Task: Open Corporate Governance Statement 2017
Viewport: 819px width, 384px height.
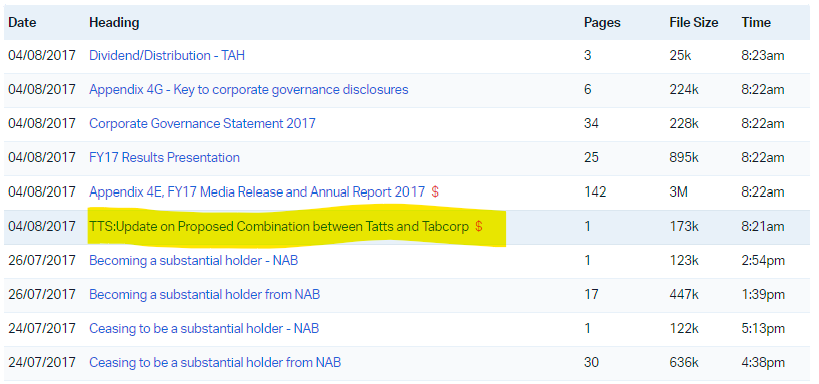Action: 202,123
